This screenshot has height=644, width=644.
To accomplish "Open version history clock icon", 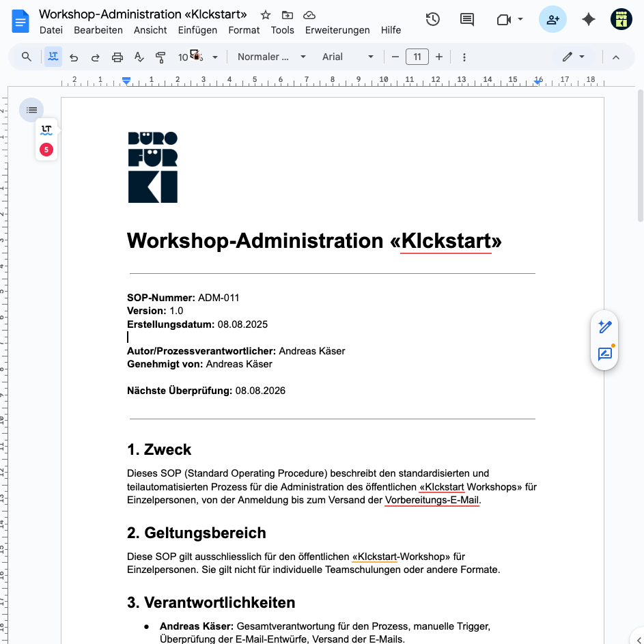I will point(433,19).
